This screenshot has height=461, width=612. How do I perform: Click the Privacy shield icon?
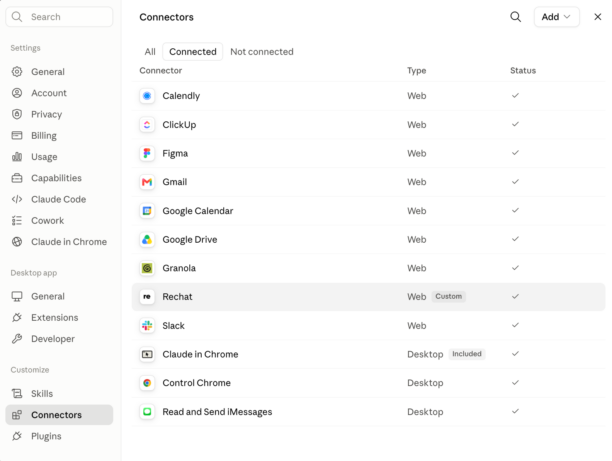click(17, 114)
